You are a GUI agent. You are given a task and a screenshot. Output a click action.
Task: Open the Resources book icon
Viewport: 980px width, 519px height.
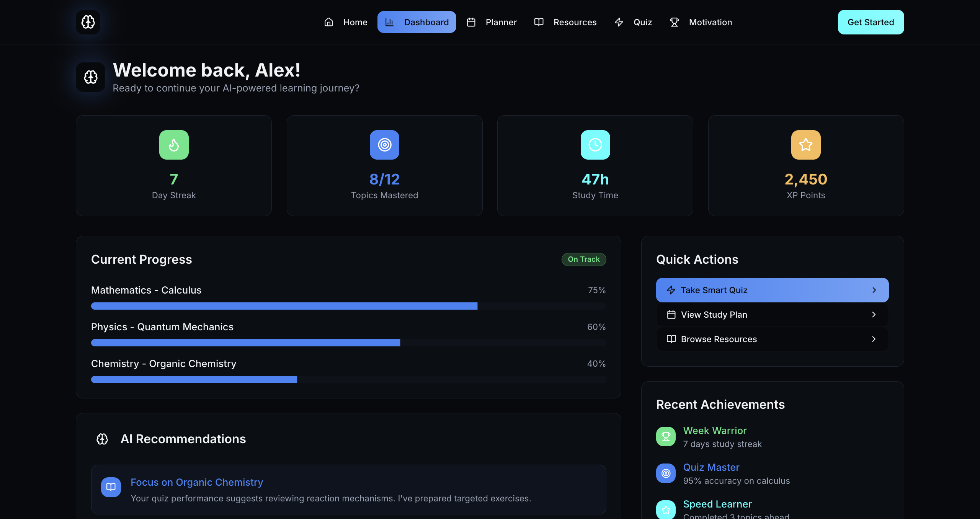[539, 22]
